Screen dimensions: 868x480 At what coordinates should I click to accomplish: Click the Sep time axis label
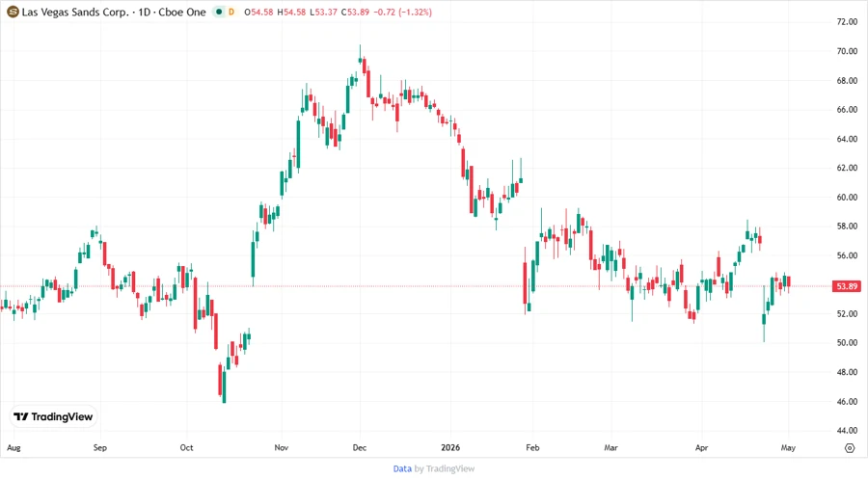tap(100, 448)
